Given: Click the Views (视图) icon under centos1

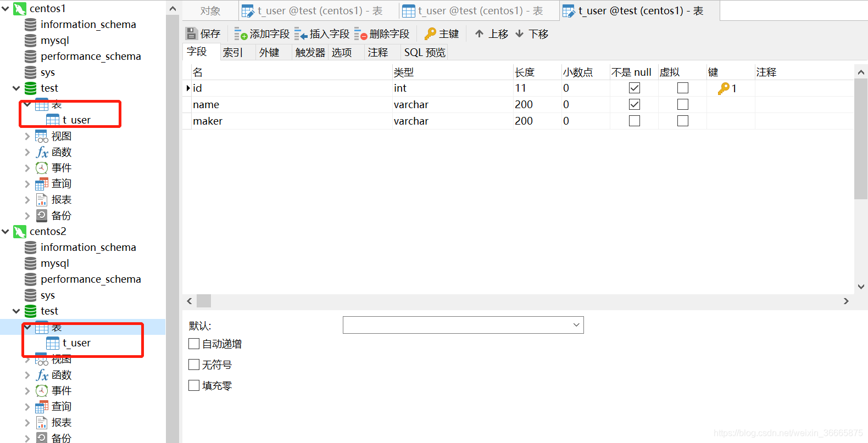Looking at the screenshot, I should click(42, 136).
